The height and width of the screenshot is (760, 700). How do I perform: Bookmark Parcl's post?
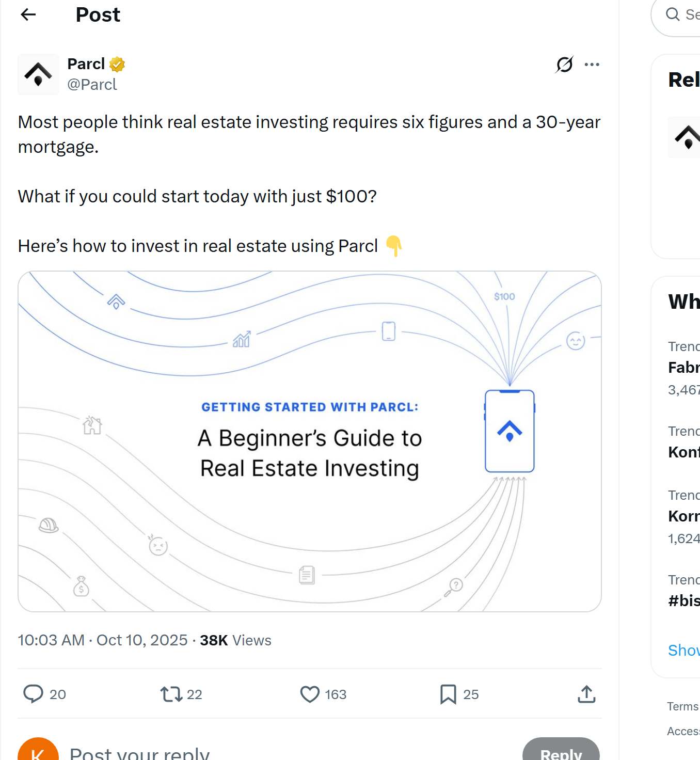click(448, 694)
